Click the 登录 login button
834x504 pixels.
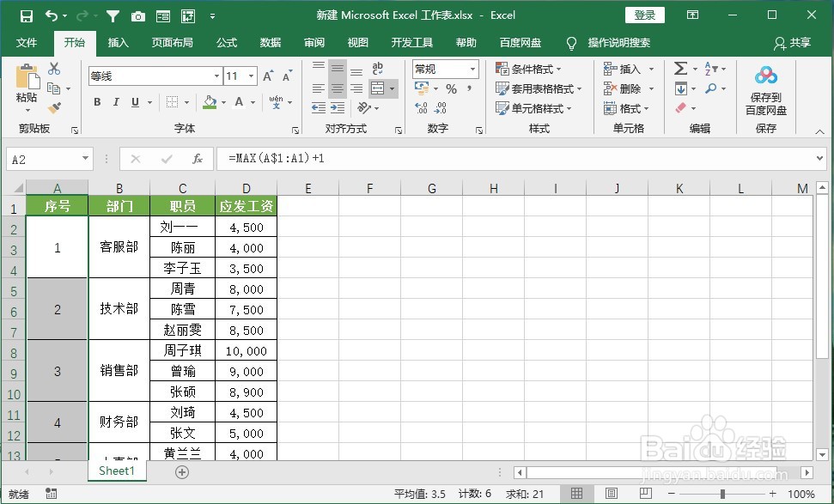[644, 15]
